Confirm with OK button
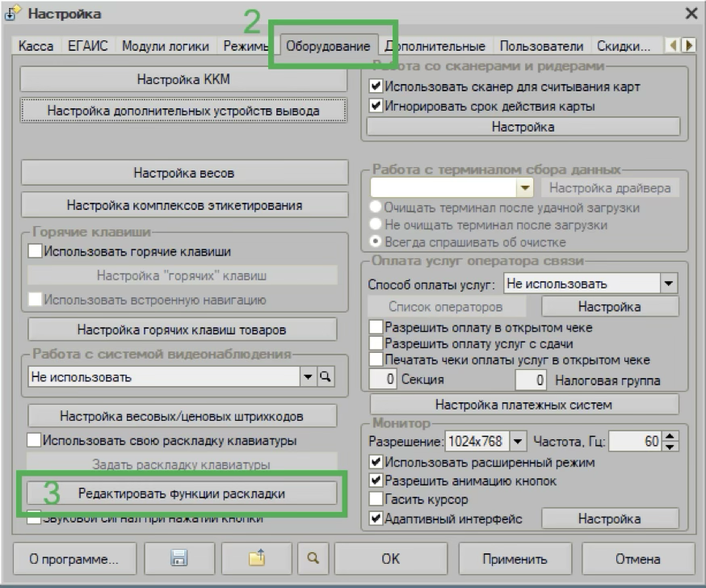The image size is (706, 588). point(390,559)
